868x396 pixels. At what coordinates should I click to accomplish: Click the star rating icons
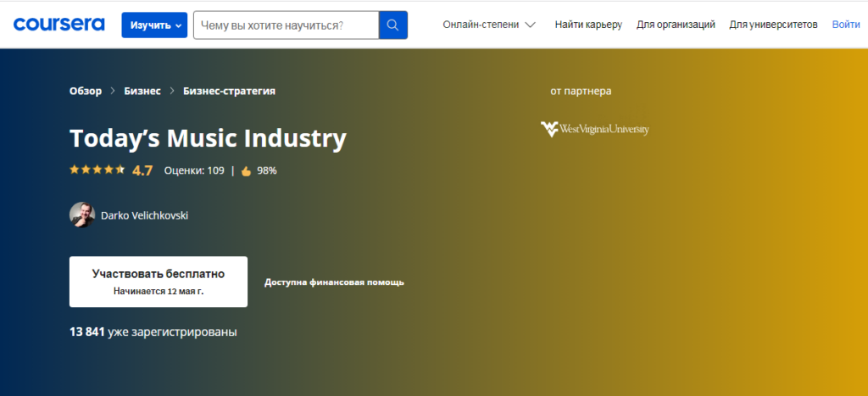point(97,170)
